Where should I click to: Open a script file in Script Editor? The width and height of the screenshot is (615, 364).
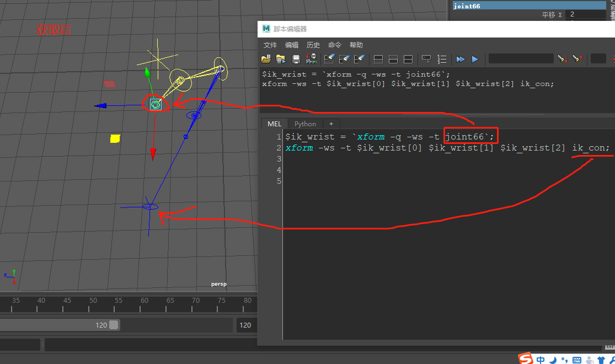(x=266, y=59)
